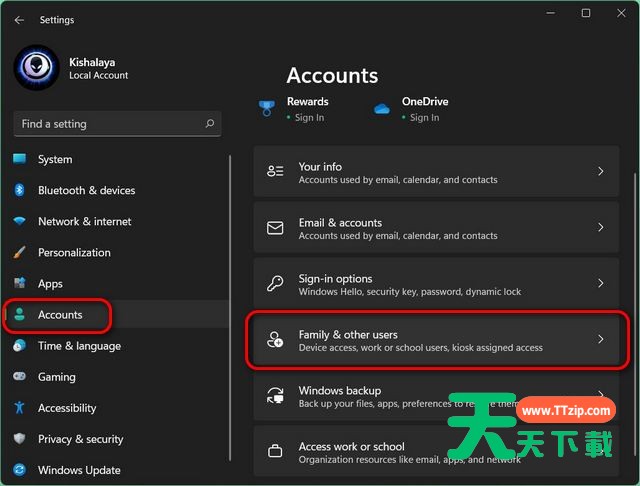Click Sign In under OneDrive
The image size is (640, 486).
click(x=424, y=117)
